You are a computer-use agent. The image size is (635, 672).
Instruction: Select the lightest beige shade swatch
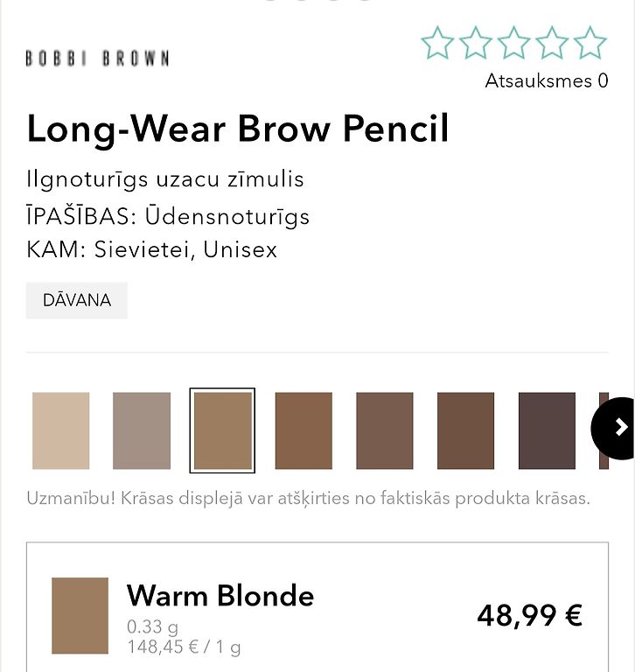(x=61, y=430)
